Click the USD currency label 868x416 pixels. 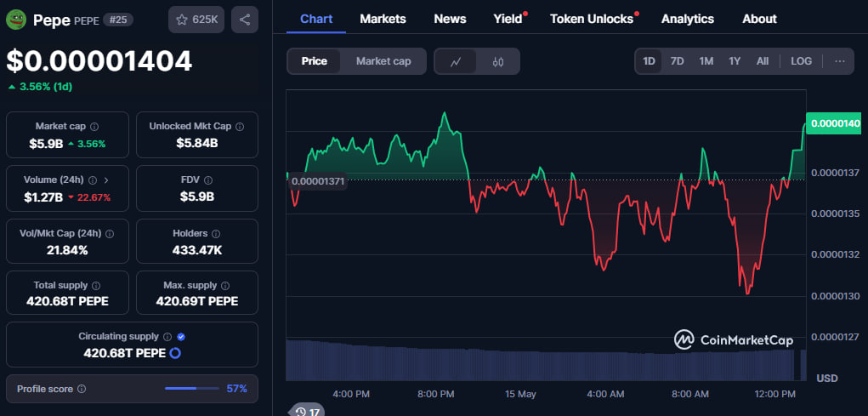(x=827, y=379)
